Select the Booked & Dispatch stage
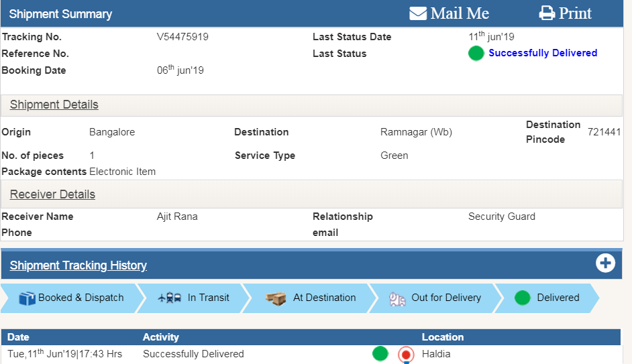Viewport: 632px width, 364px height. point(81,298)
